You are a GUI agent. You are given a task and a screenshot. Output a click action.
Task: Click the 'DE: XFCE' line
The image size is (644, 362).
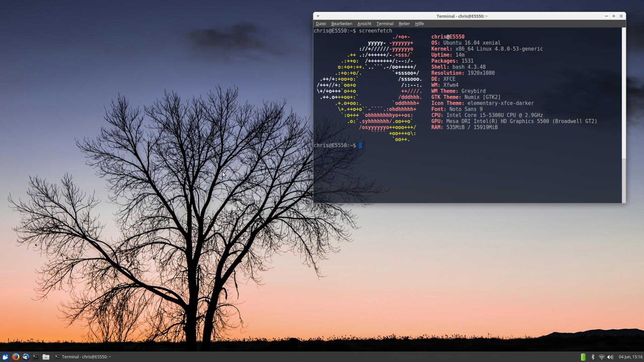click(443, 79)
